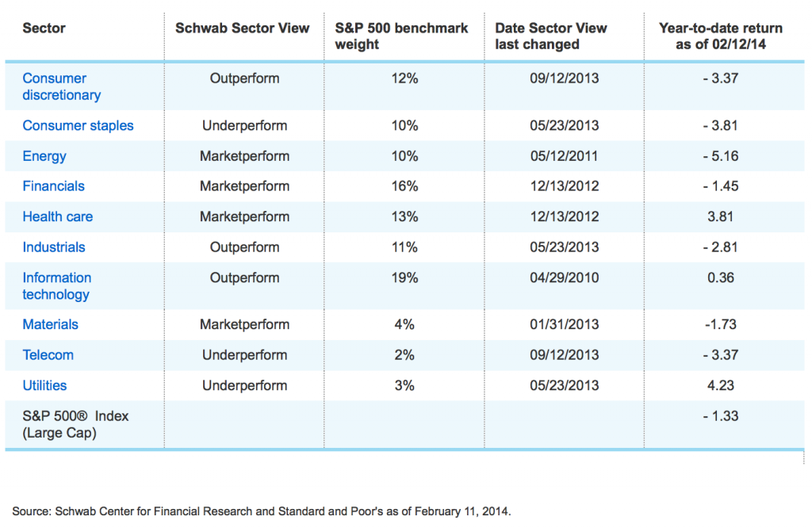Click S&P 500 benchmark weight header
This screenshot has height=528, width=812.
[x=401, y=36]
